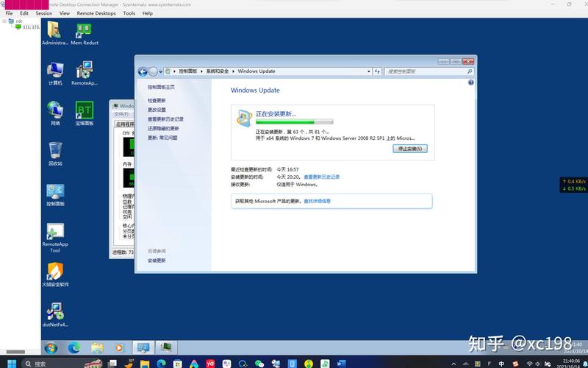Select the RemoteApp Tool desktop shortcut
588x368 pixels.
pos(55,238)
